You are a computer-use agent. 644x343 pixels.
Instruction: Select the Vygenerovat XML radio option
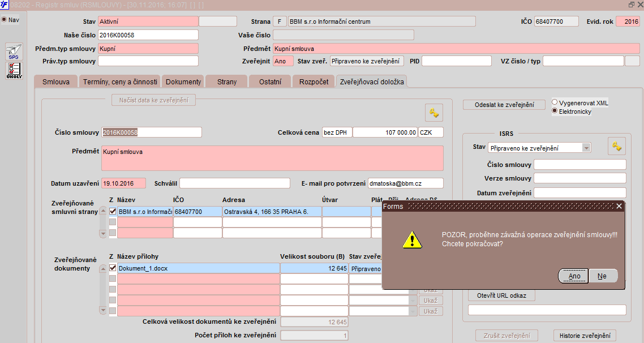click(x=555, y=102)
